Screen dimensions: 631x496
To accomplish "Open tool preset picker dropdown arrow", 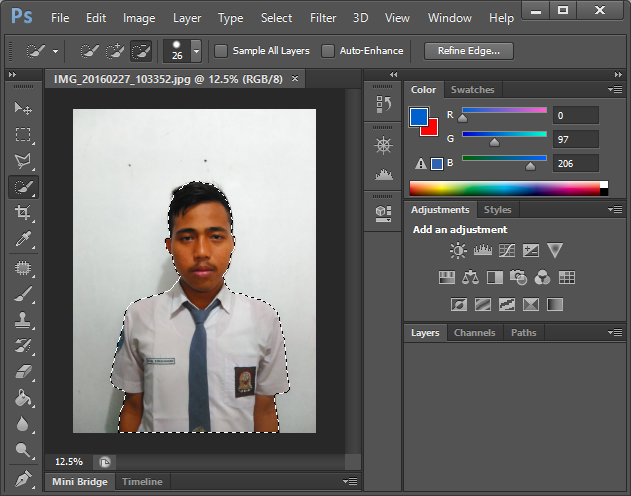I will point(56,51).
